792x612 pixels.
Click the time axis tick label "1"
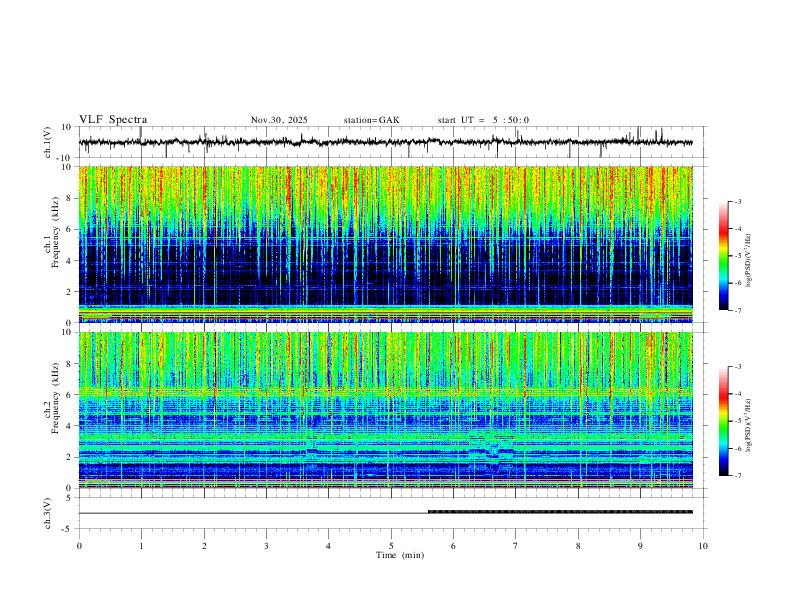(x=141, y=546)
